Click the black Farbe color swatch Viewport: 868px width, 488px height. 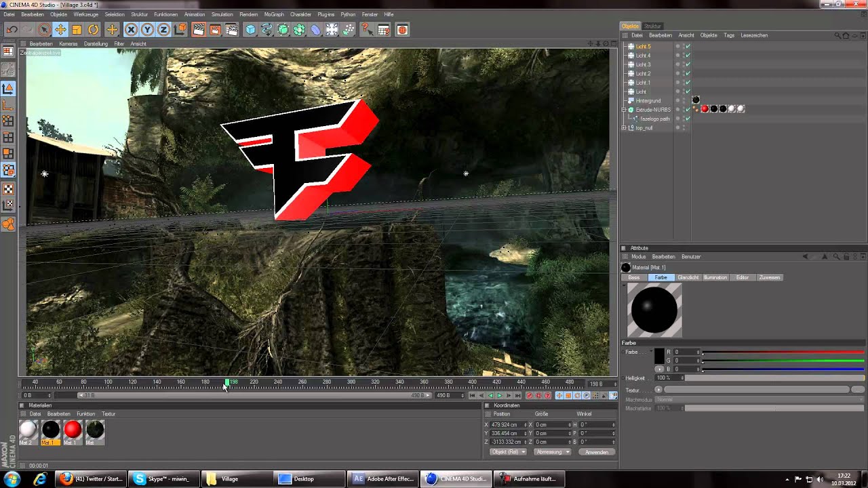click(x=659, y=356)
